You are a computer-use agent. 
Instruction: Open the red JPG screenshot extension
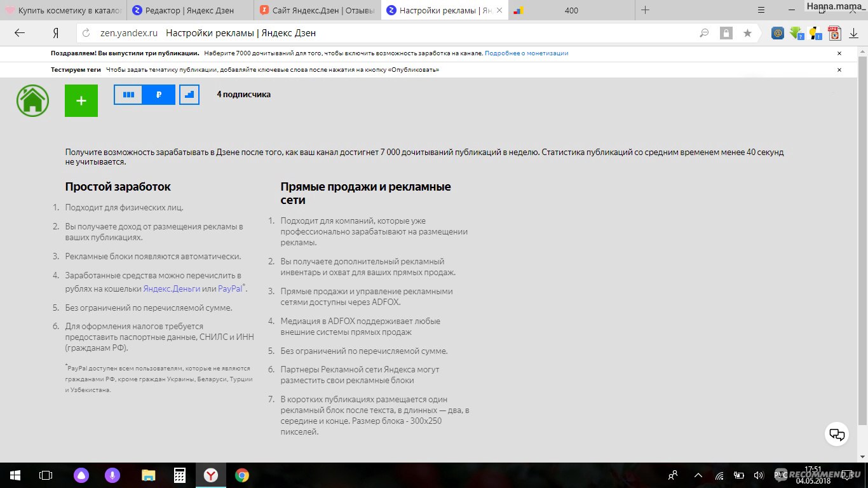click(x=834, y=33)
